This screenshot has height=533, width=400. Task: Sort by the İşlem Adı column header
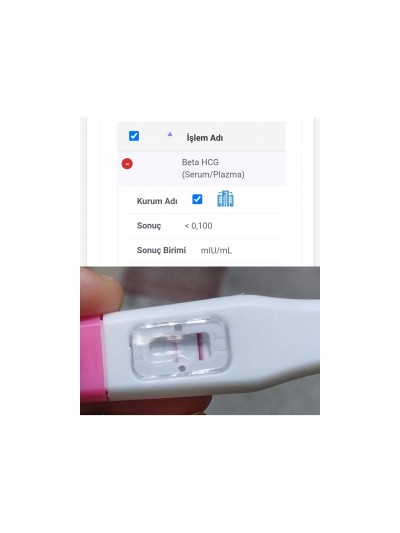click(205, 138)
